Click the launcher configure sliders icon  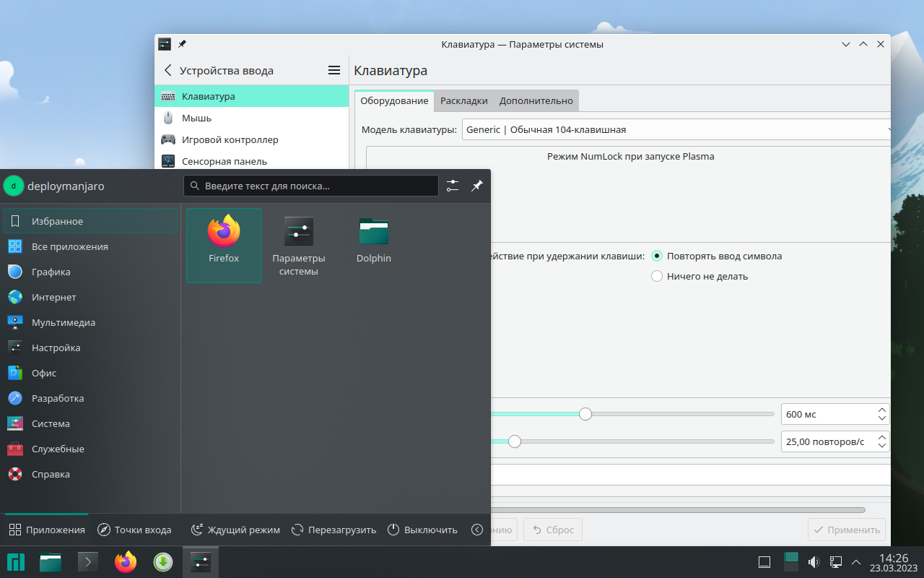[x=453, y=186]
